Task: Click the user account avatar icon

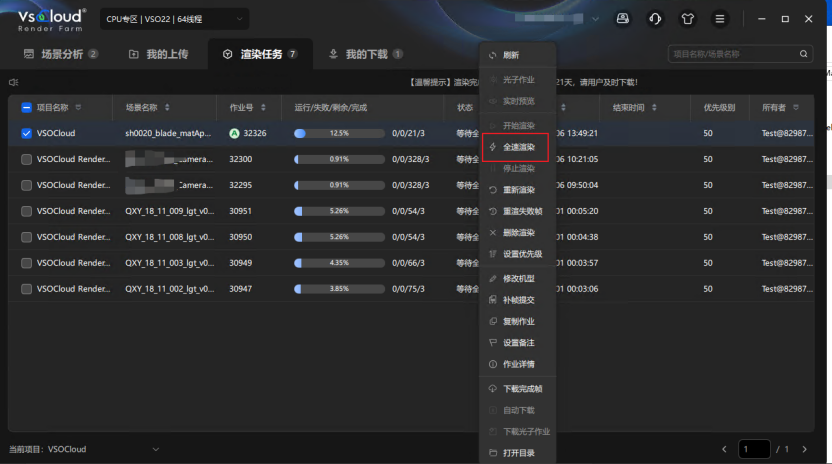Action: [x=623, y=19]
